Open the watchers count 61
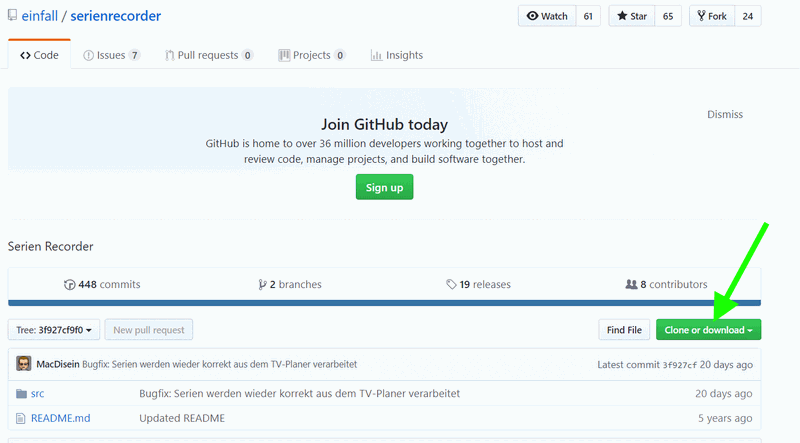Screen dimensions: 800x443 [588, 16]
